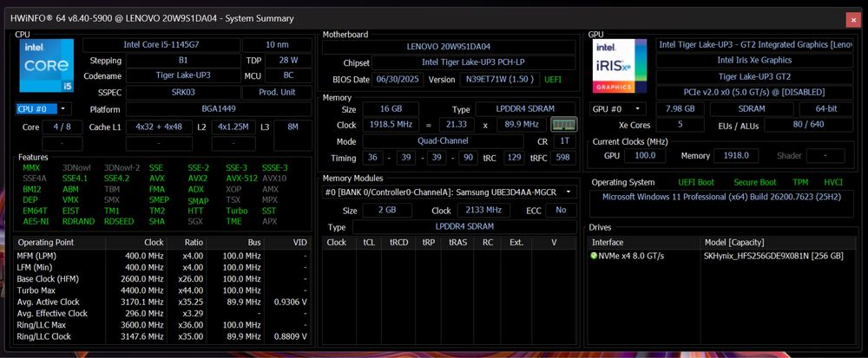Select the SKHynix_HFS256GDE9X081N drive entry
The height and width of the screenshot is (358, 868).
coord(720,257)
